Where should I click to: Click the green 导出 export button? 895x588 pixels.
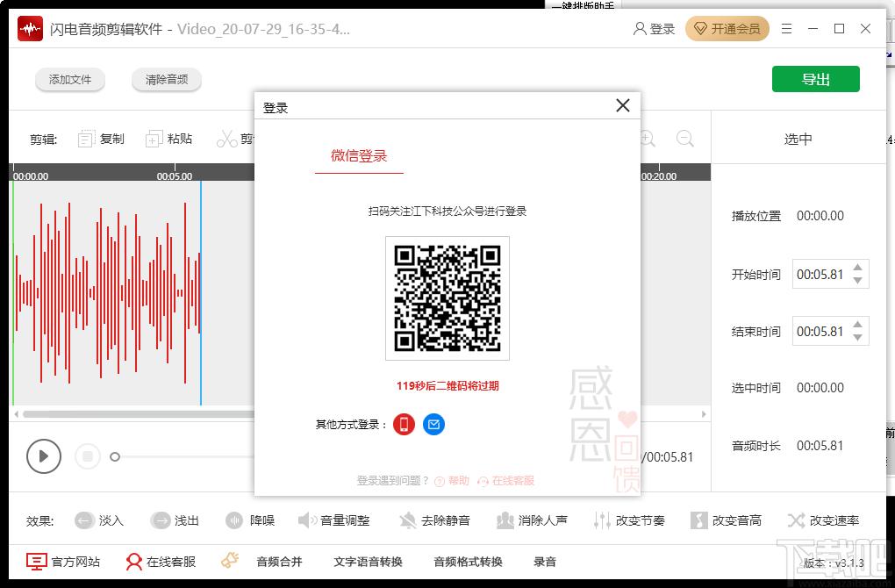coord(816,79)
